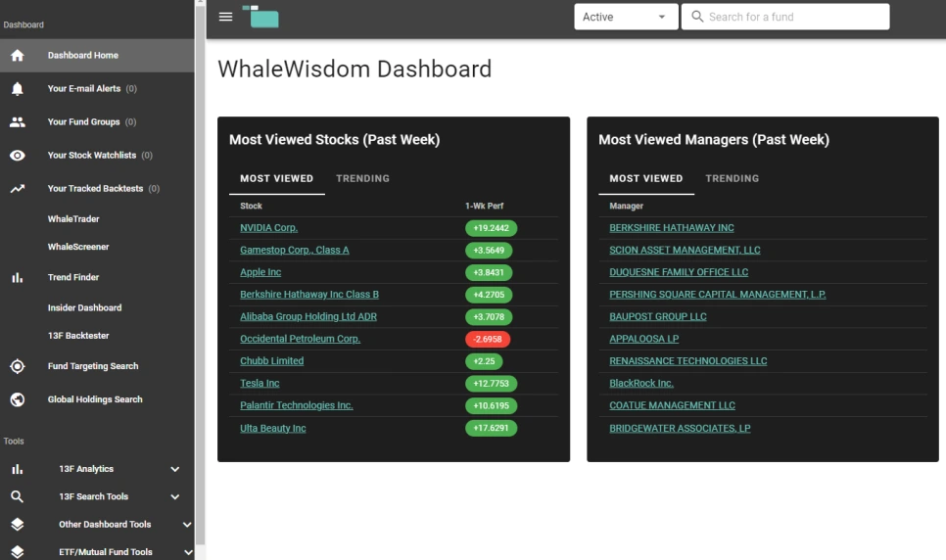Open the NVIDIA Corp. stock link
The image size is (946, 560).
(x=269, y=228)
